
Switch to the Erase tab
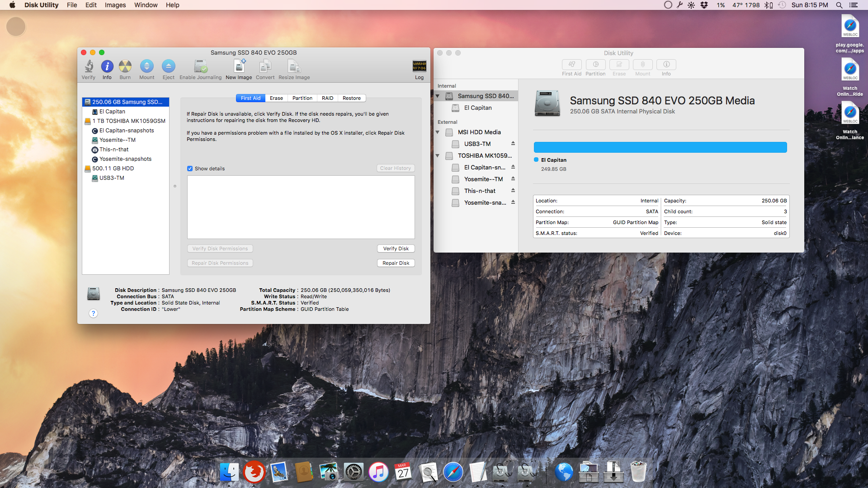(x=276, y=98)
